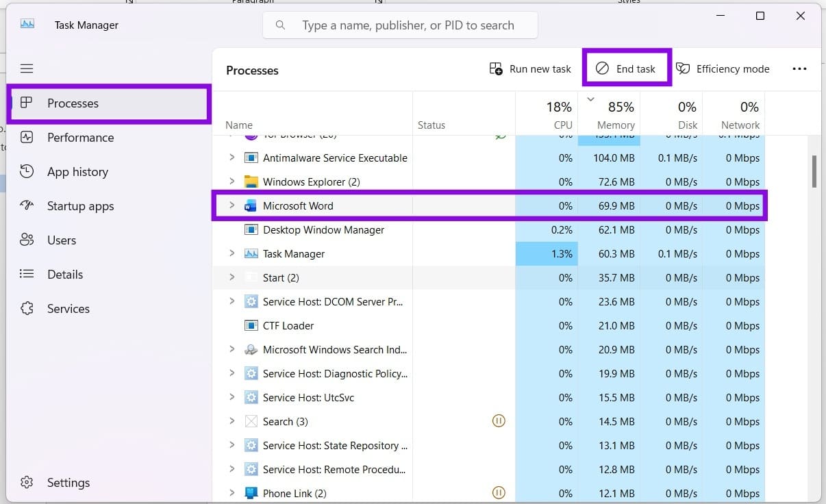The width and height of the screenshot is (826, 504).
Task: Click the CTF Loader icon
Action: [x=251, y=325]
